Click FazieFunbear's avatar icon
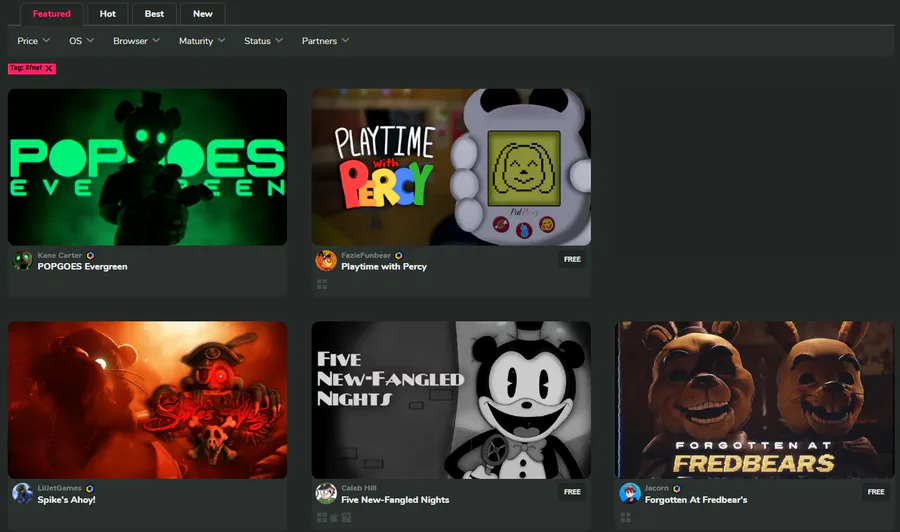 point(326,261)
